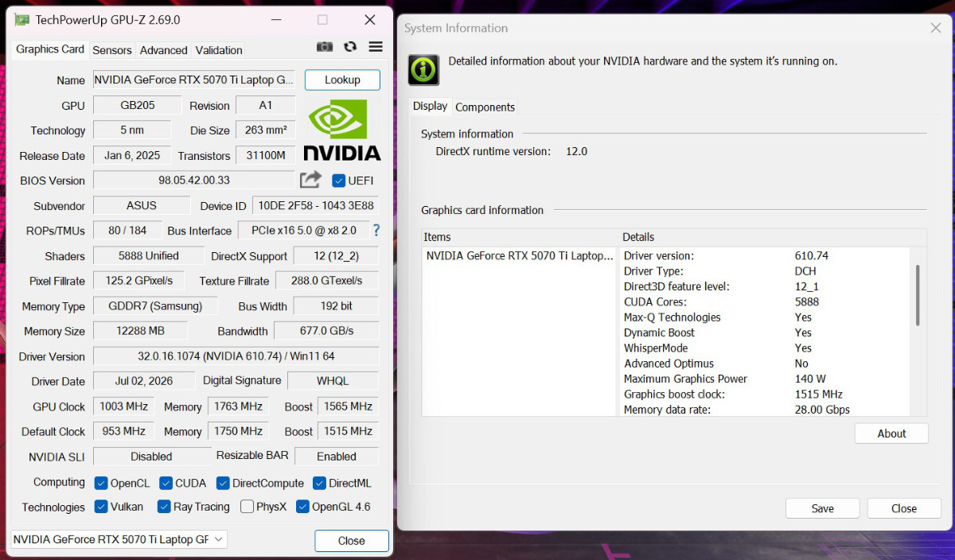Click the Memory Size 12288 MB field
Image resolution: width=955 pixels, height=560 pixels.
pyautogui.click(x=140, y=331)
